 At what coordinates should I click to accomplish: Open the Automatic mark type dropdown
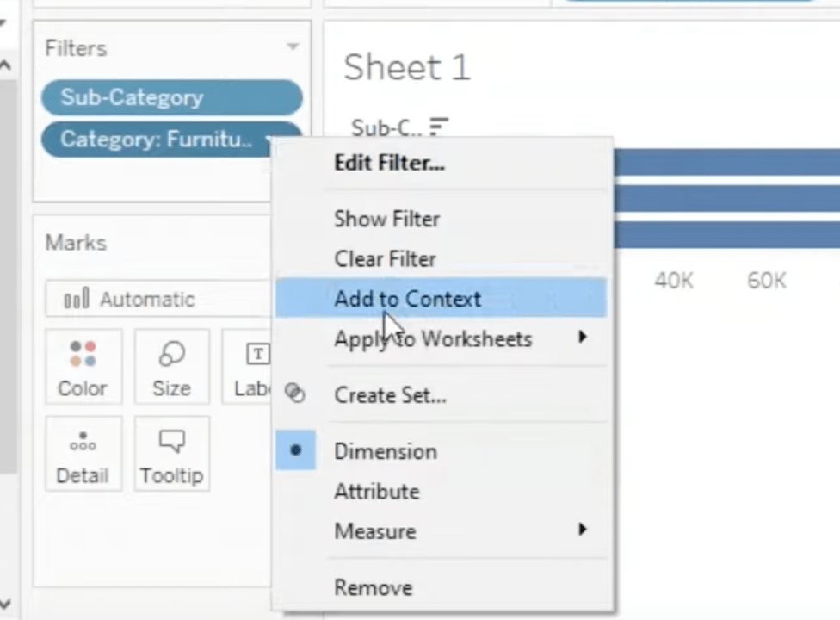coord(159,300)
